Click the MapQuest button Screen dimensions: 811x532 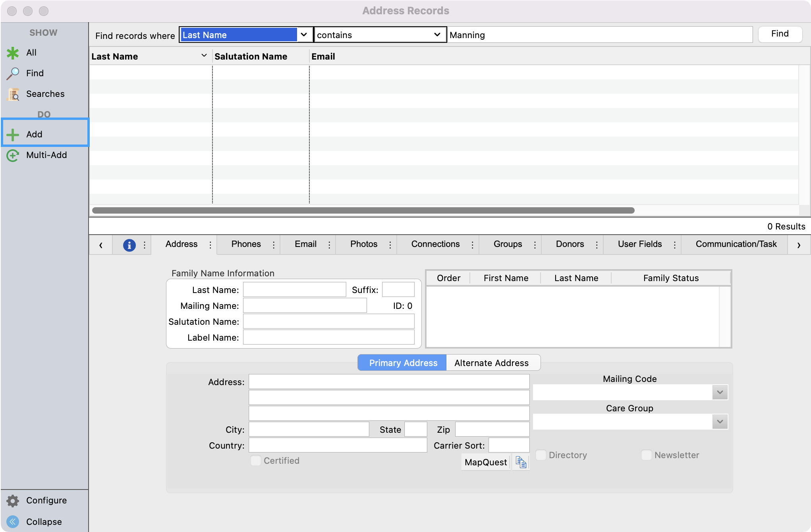(485, 462)
